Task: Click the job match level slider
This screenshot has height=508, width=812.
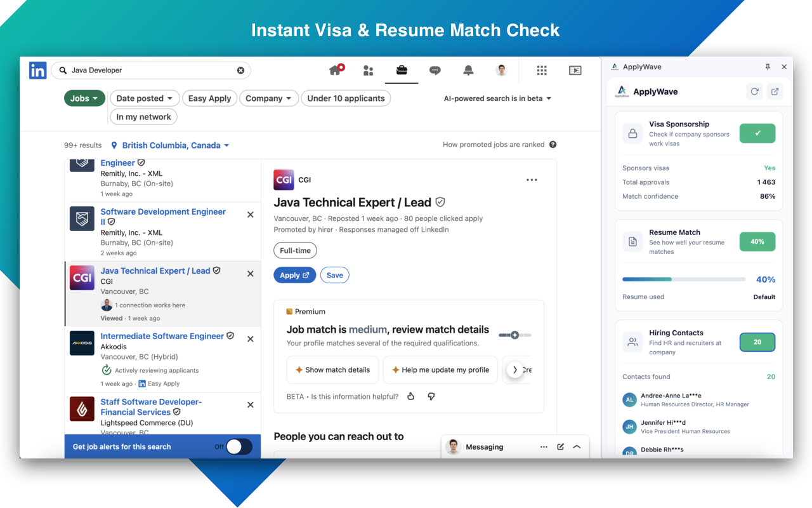Action: (x=515, y=335)
